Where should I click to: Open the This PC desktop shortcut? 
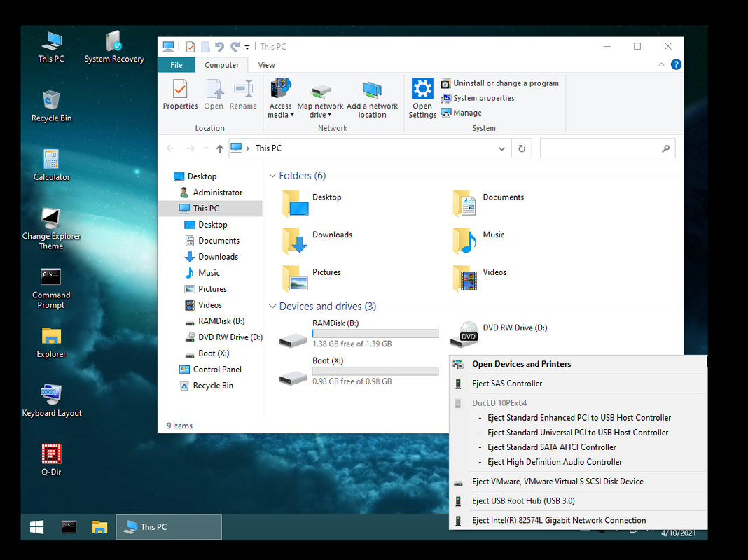coord(51,47)
